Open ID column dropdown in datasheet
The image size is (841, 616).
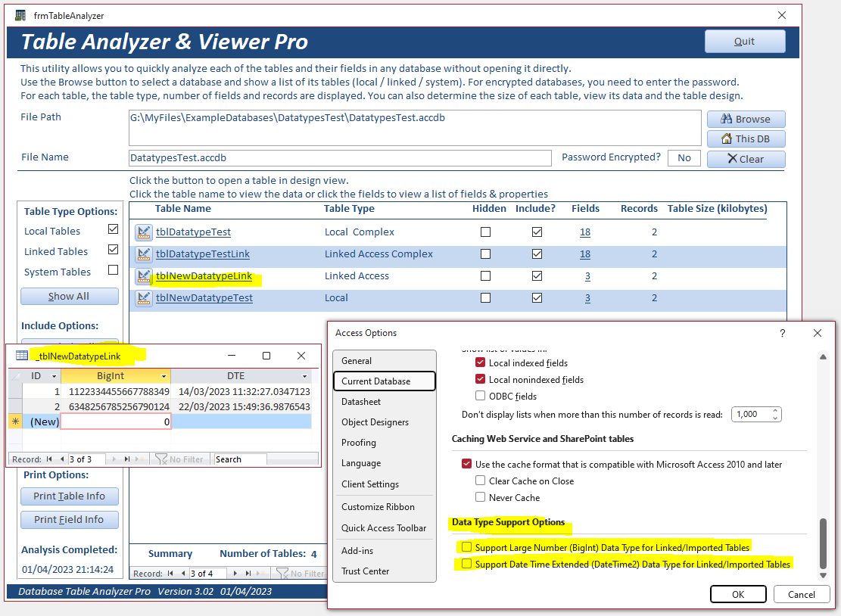[x=54, y=376]
